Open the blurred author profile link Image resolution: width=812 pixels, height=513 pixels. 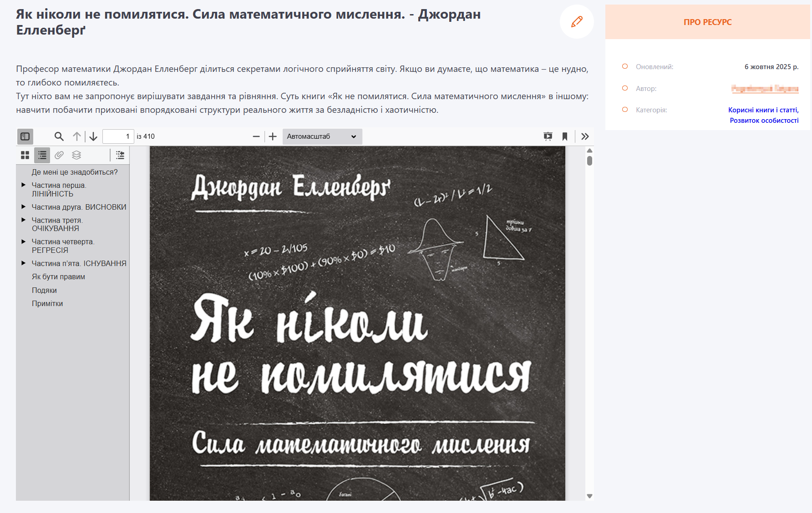[x=765, y=89]
